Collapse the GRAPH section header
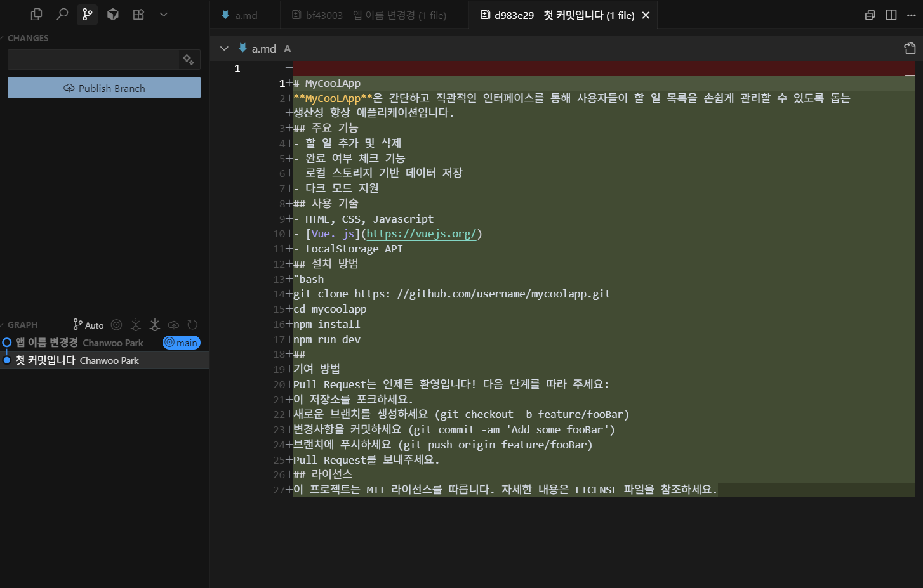The width and height of the screenshot is (923, 588). pos(22,325)
